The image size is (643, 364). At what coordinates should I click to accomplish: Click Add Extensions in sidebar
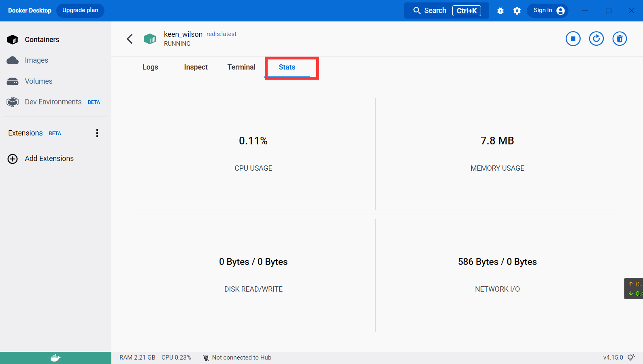49,159
